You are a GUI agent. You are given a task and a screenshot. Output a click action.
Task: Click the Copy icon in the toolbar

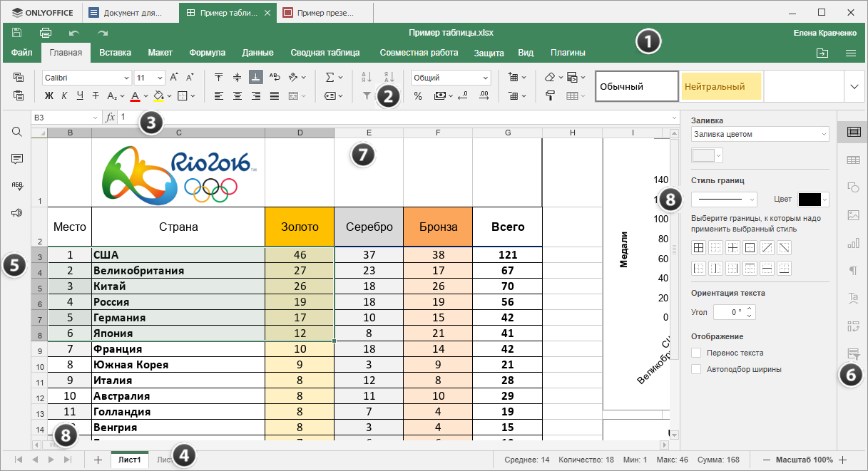19,78
